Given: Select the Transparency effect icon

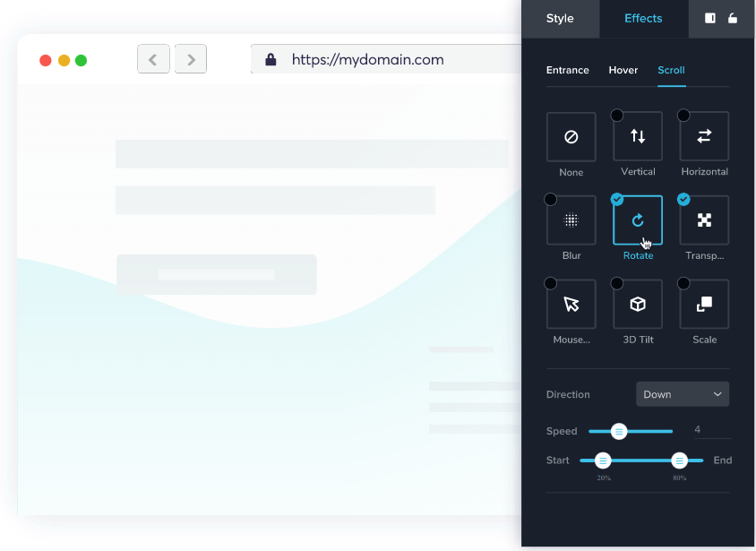Looking at the screenshot, I should click(704, 220).
